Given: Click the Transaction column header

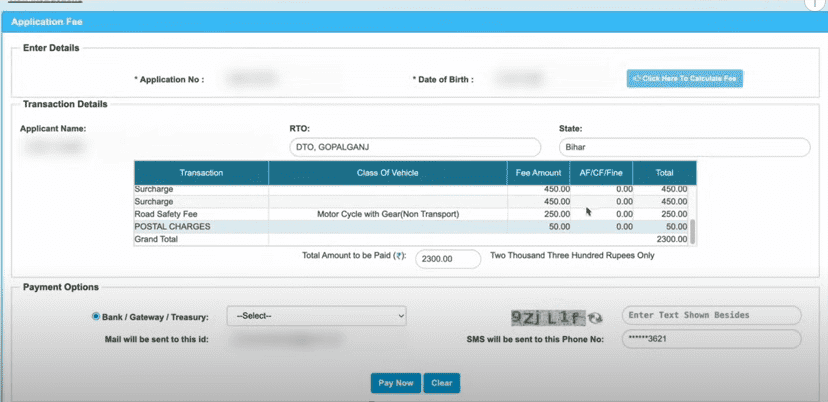Looking at the screenshot, I should point(201,173).
